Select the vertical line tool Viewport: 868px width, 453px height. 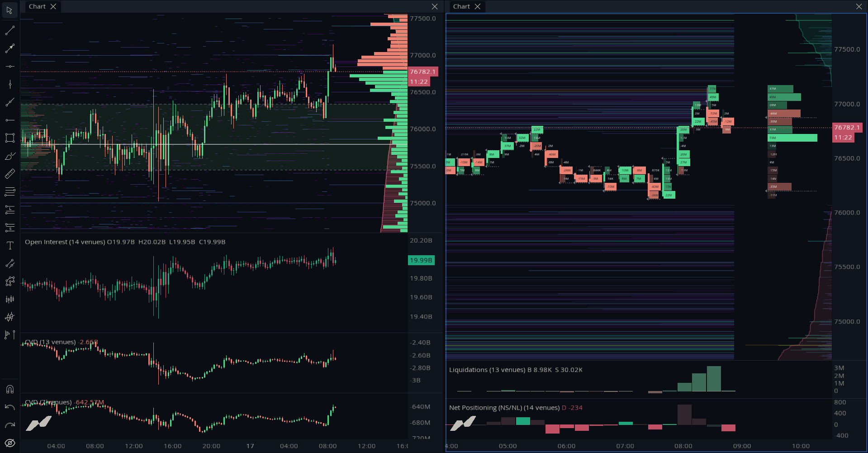coord(9,84)
